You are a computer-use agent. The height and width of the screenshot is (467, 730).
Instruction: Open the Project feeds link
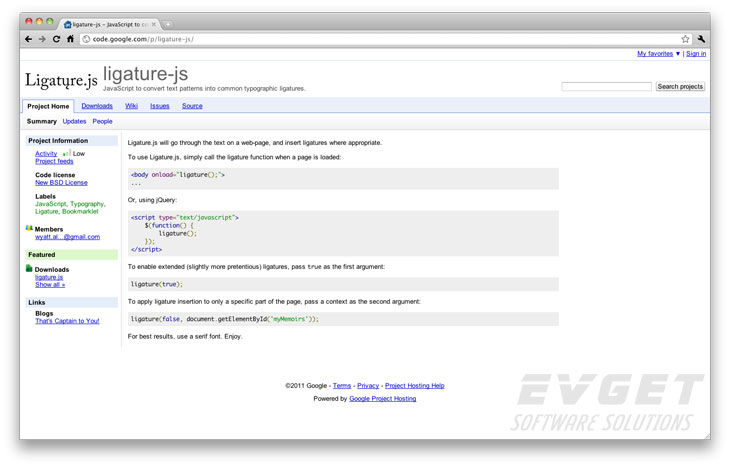point(54,161)
